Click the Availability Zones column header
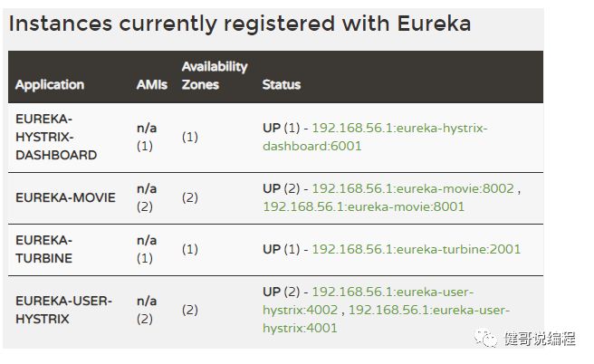594x364 pixels. [x=215, y=75]
